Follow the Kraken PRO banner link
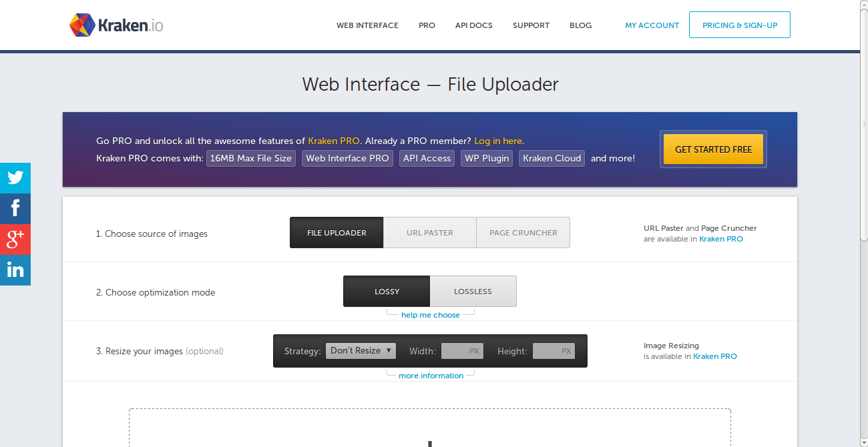The image size is (868, 447). click(334, 141)
